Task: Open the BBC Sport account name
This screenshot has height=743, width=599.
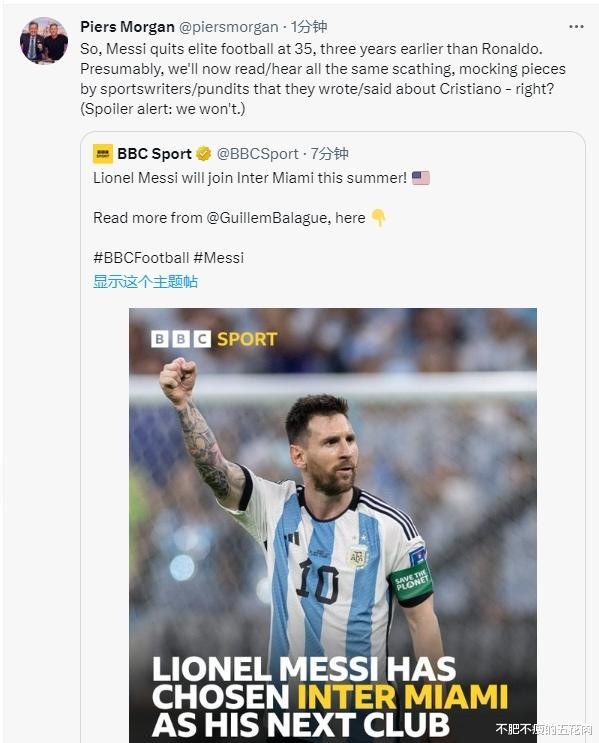Action: pos(154,154)
